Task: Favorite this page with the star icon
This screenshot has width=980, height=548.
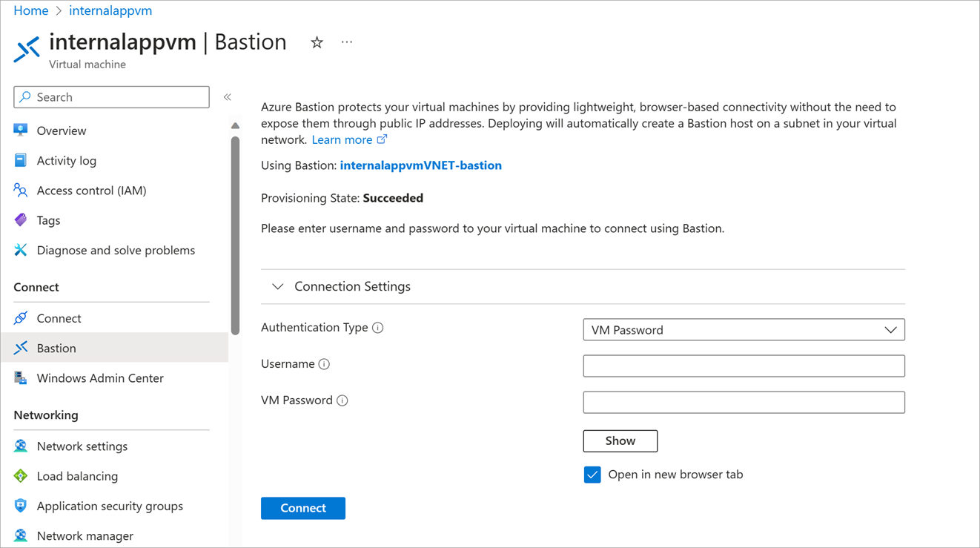Action: coord(317,42)
